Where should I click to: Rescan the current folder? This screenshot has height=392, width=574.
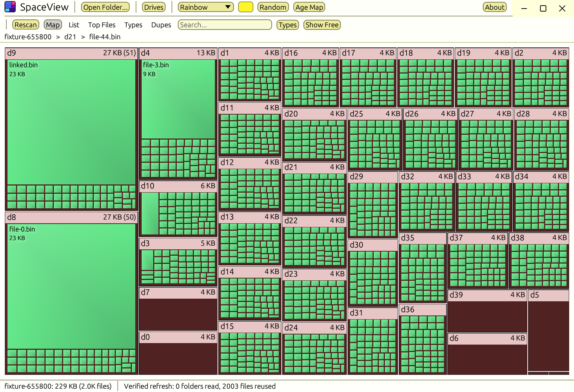[x=26, y=25]
